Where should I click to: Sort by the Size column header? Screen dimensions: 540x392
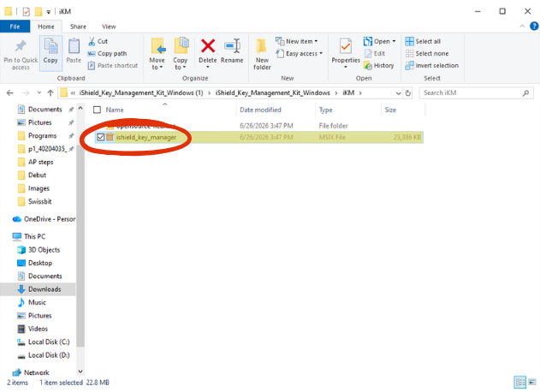[x=390, y=110]
